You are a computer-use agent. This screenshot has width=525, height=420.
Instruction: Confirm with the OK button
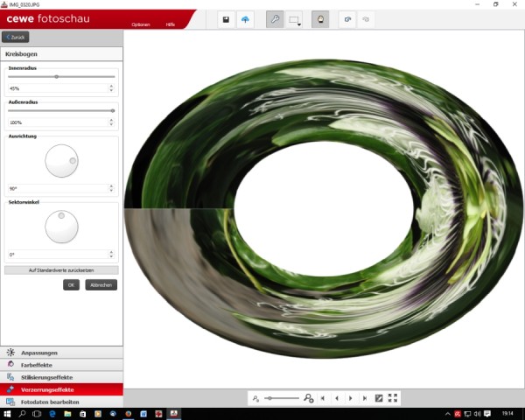pyautogui.click(x=71, y=285)
